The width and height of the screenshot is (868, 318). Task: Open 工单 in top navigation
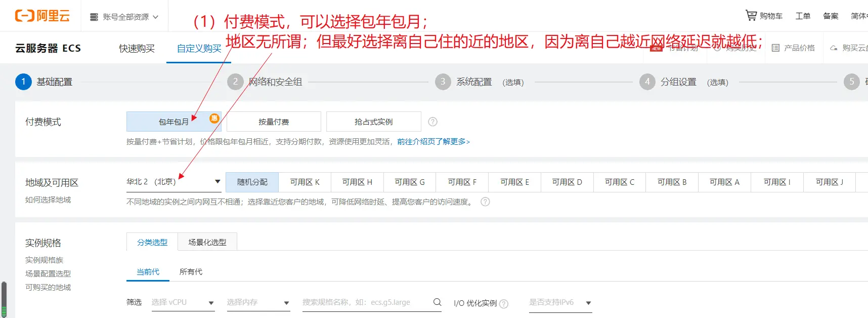point(803,16)
